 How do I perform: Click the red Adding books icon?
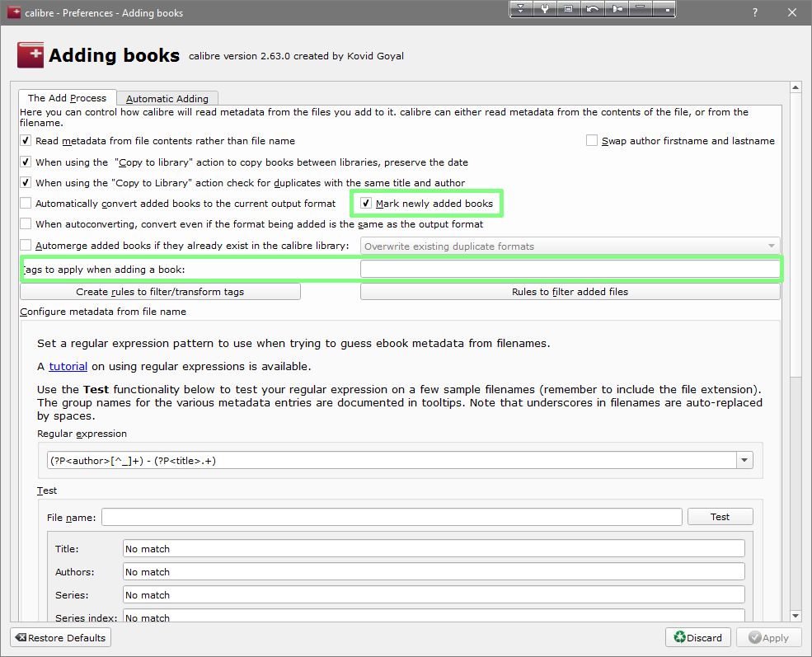pos(30,55)
